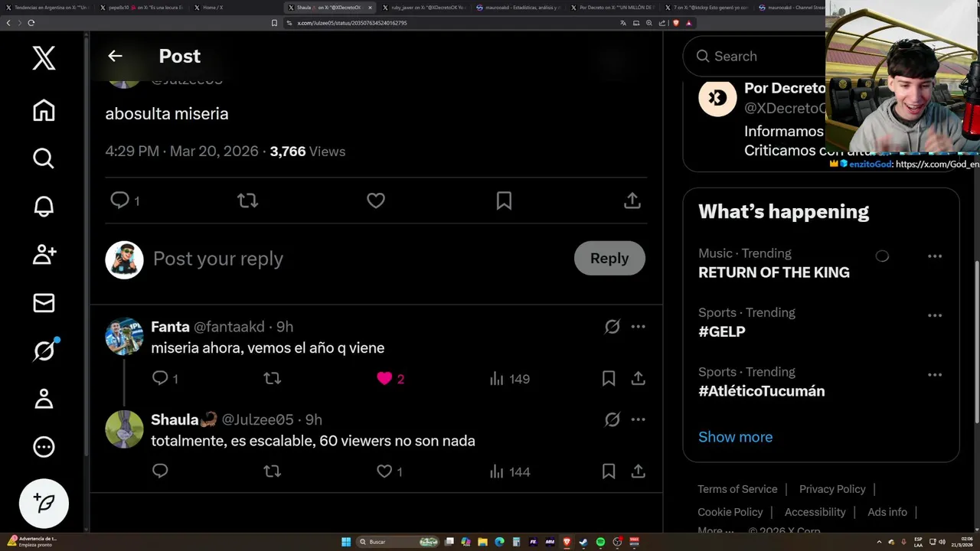Open More options circle in sidebar
Viewport: 980px width, 551px height.
44,447
